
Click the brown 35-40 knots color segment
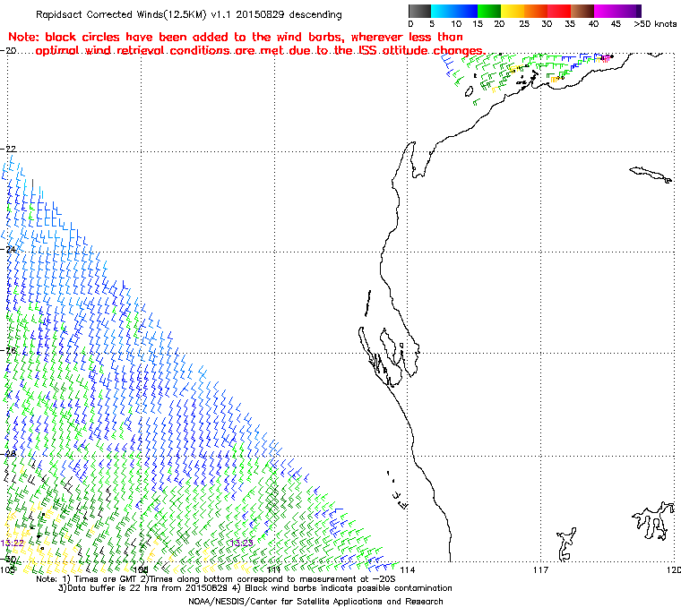coord(582,11)
